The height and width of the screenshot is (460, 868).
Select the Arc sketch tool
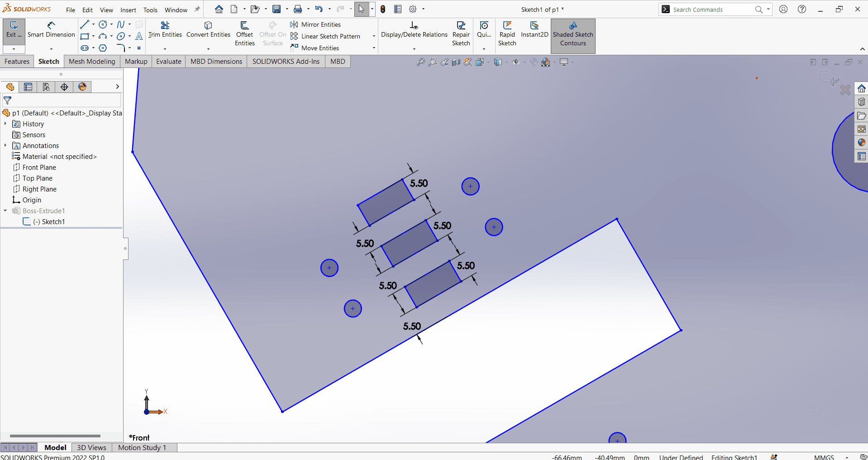click(x=103, y=36)
